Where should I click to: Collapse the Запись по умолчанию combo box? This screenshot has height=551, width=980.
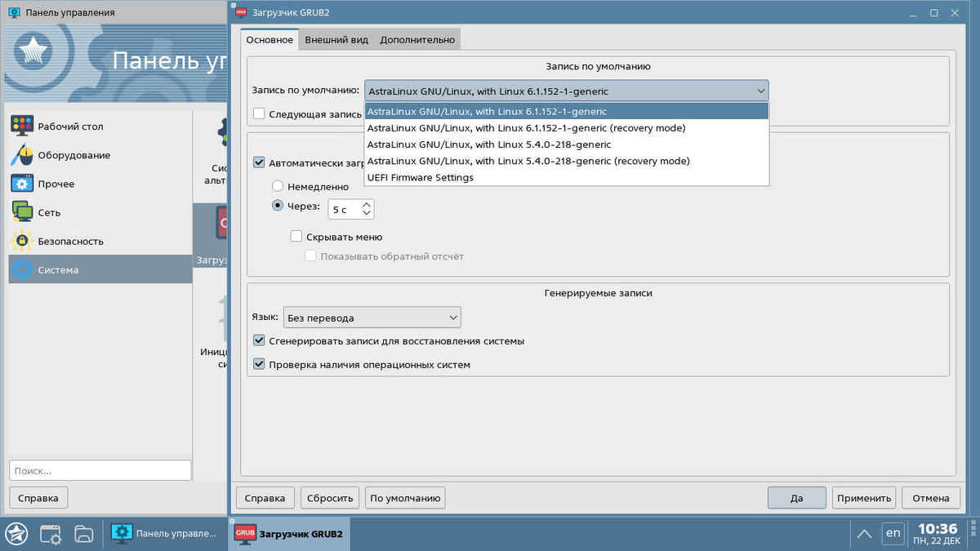(566, 91)
